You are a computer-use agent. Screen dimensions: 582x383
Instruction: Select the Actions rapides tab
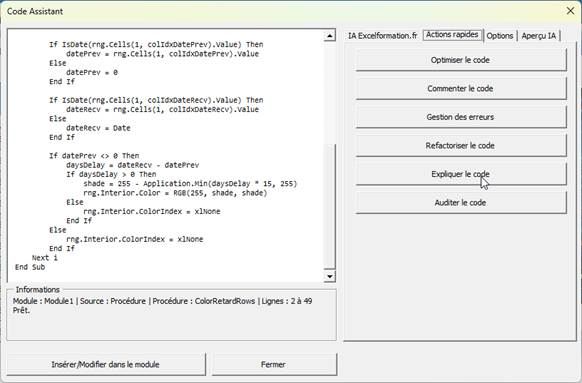[452, 35]
